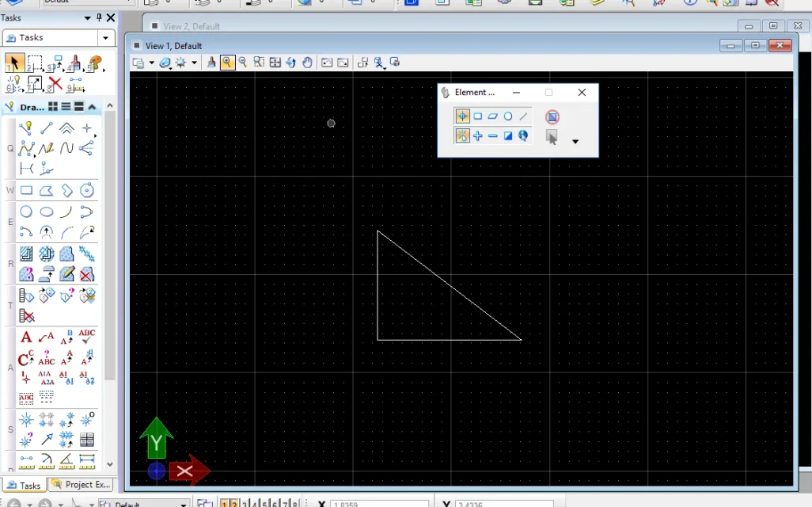The width and height of the screenshot is (812, 507).
Task: Select the Spell Checker ABC tool
Action: tap(87, 337)
